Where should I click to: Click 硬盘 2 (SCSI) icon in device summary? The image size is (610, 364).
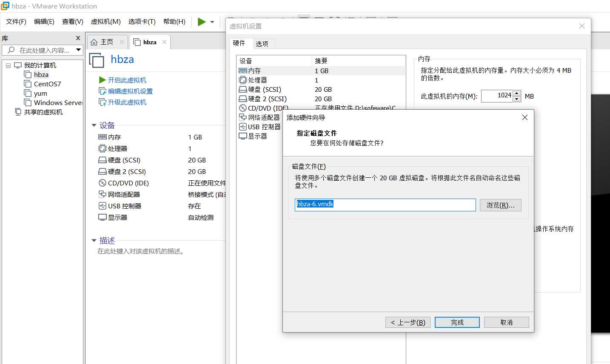[x=103, y=171]
